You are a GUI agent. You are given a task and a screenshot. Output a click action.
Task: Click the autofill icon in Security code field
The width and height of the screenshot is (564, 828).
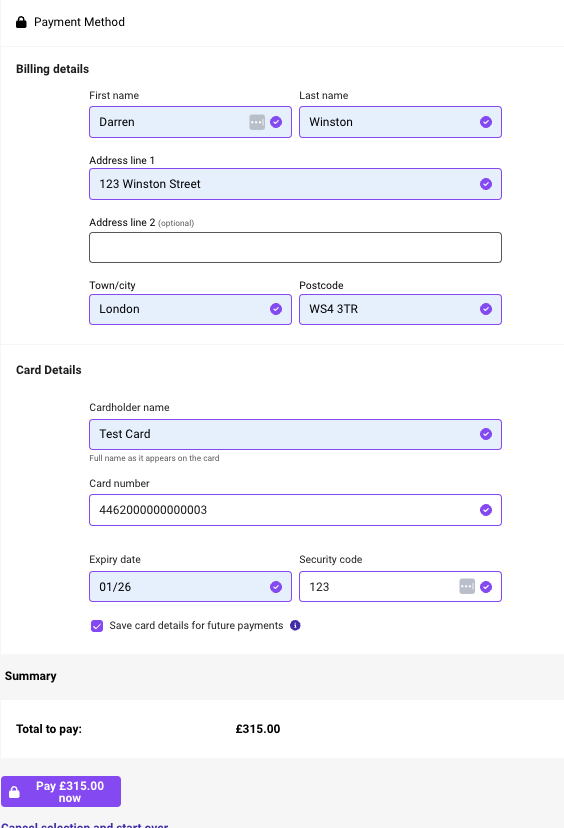(x=467, y=586)
